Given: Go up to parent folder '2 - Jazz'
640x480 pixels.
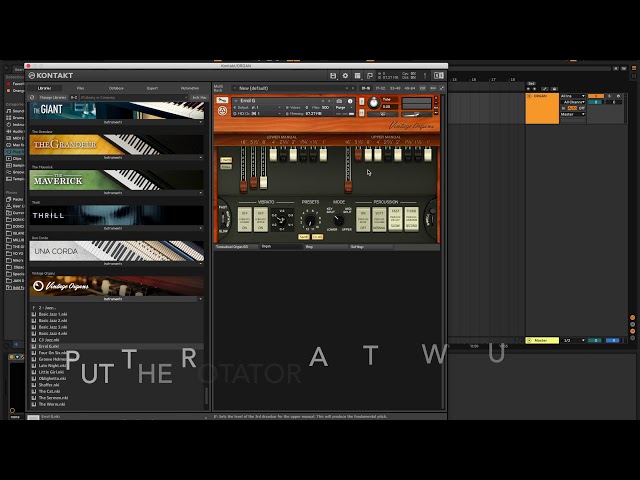Looking at the screenshot, I should (44, 308).
